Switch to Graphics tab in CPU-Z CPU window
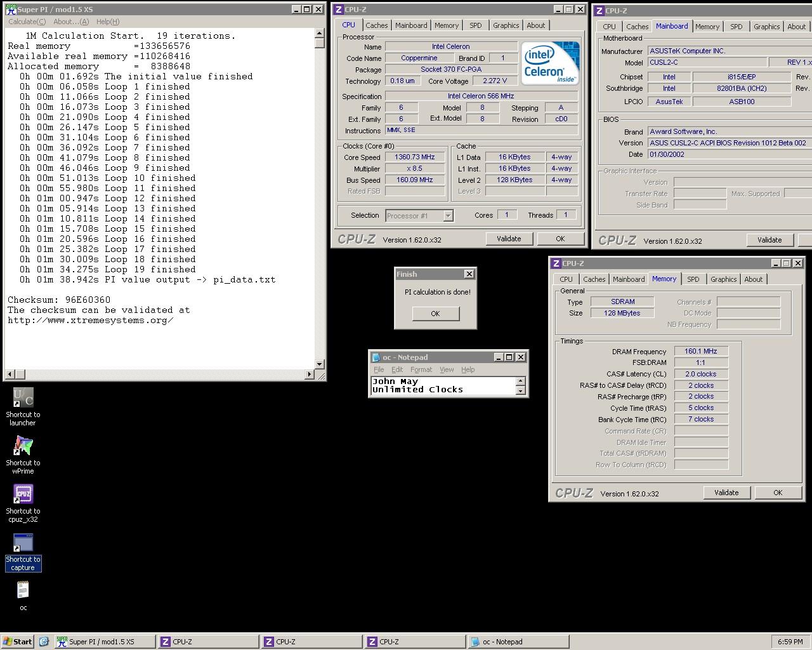 click(506, 25)
